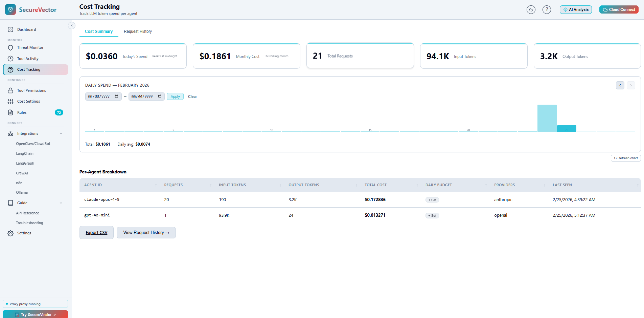
Task: Switch to Cost Summary tab
Action: click(99, 31)
